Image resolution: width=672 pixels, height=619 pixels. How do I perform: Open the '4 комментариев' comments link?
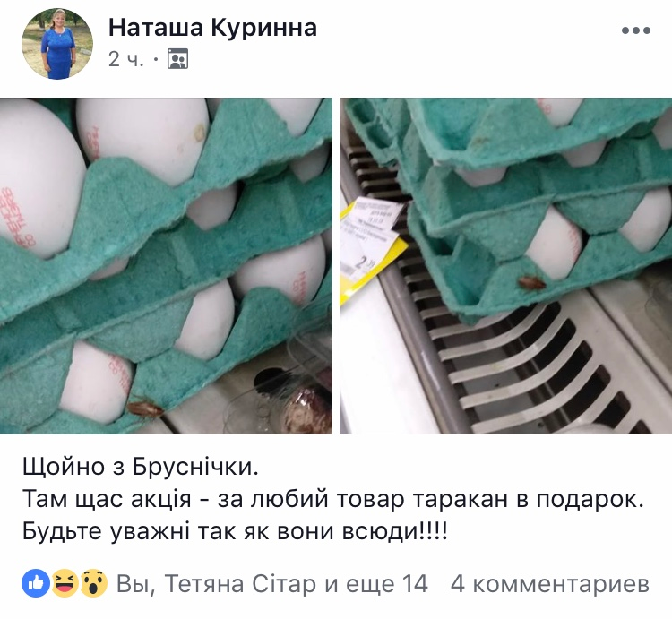click(550, 583)
